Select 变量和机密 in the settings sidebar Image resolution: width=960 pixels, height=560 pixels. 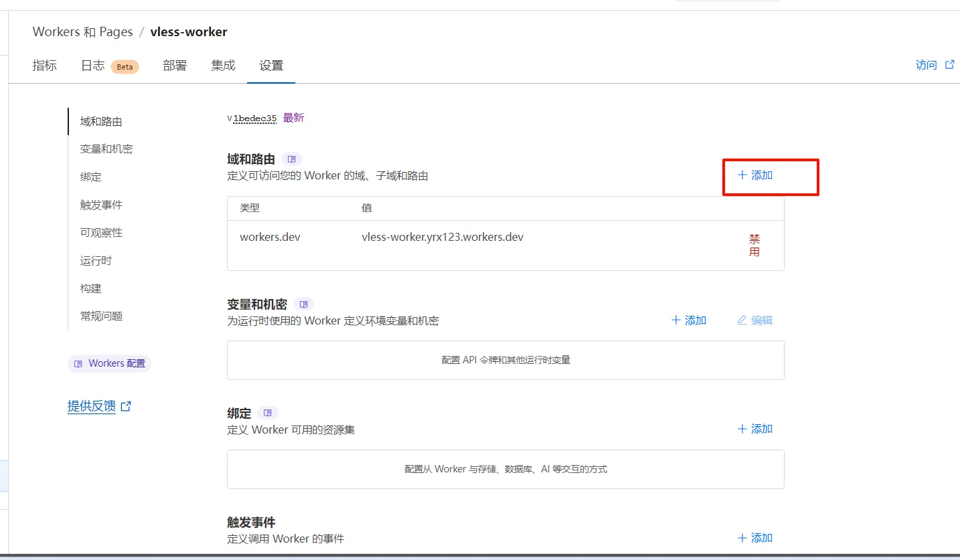click(x=106, y=149)
